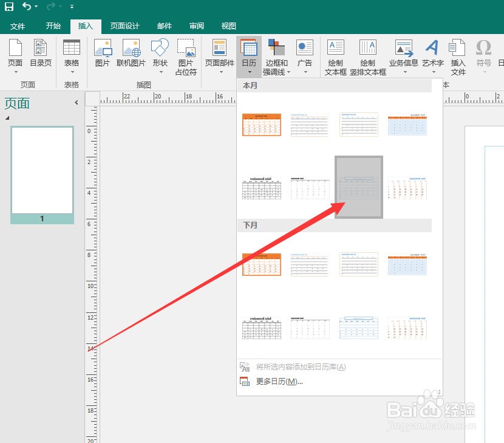Choose second calendar in 本月 second row
The width and height of the screenshot is (504, 443).
(x=310, y=188)
